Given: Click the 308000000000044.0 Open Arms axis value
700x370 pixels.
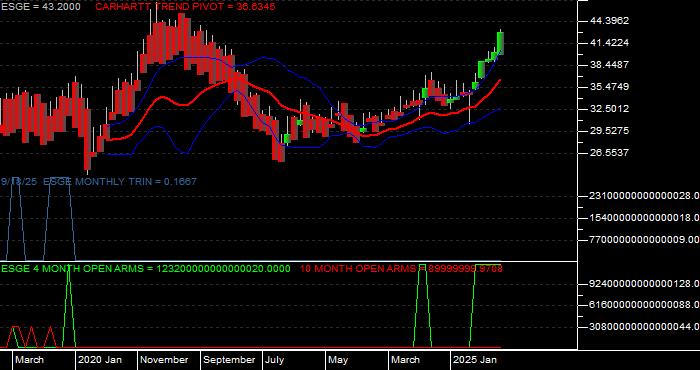Looking at the screenshot, I should click(x=645, y=327).
